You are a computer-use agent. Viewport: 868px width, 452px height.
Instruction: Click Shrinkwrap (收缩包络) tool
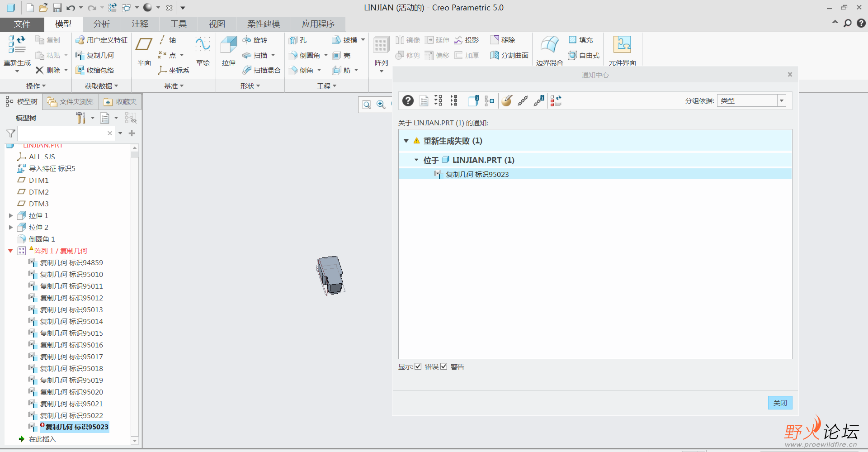tap(94, 70)
